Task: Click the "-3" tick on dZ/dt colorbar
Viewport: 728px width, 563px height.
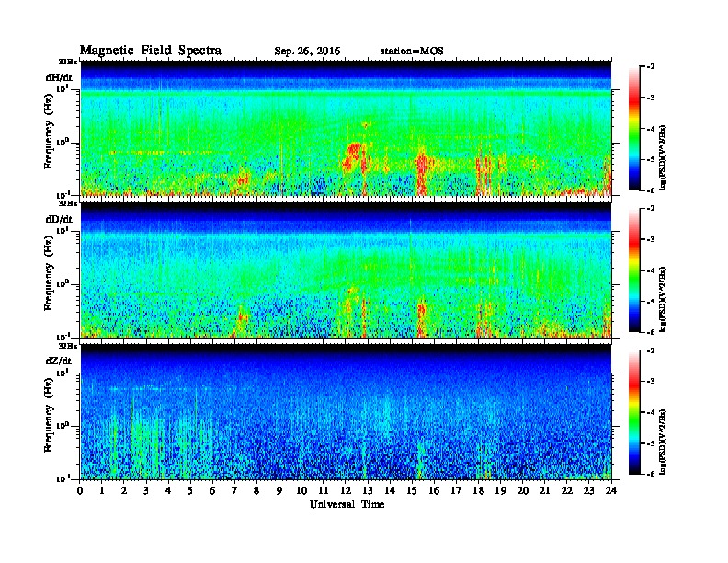Action: click(651, 382)
